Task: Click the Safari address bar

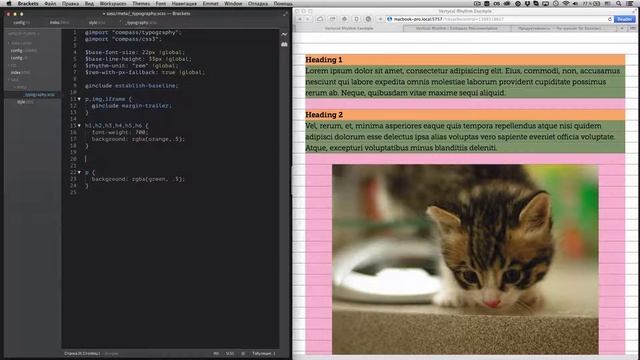Action: coord(499,19)
